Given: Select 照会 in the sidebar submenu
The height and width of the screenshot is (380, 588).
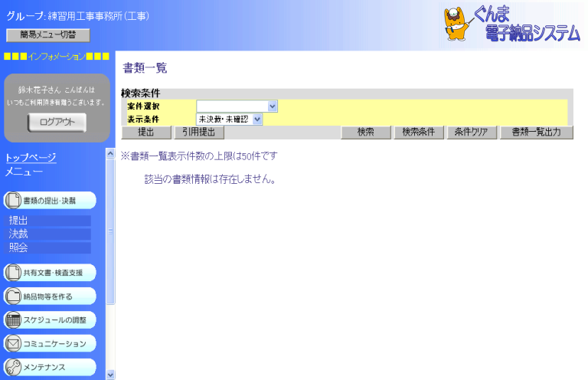Looking at the screenshot, I should click(47, 247).
